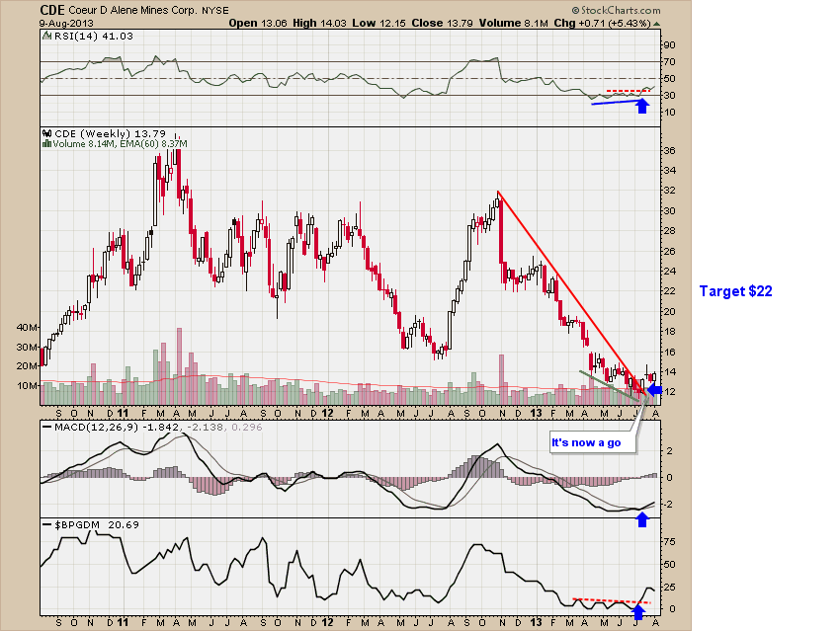Click the $BPGDM 20.69 legend label
This screenshot has height=631, width=840.
(97, 525)
